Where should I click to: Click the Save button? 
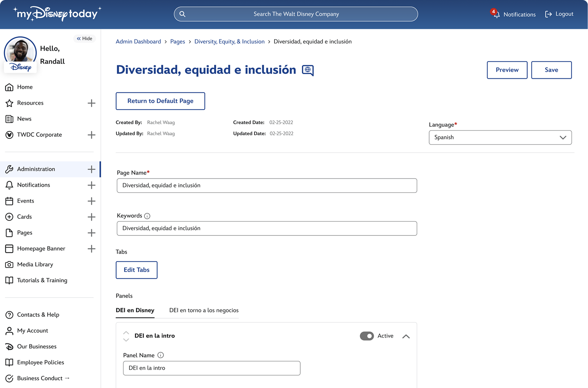pos(551,70)
